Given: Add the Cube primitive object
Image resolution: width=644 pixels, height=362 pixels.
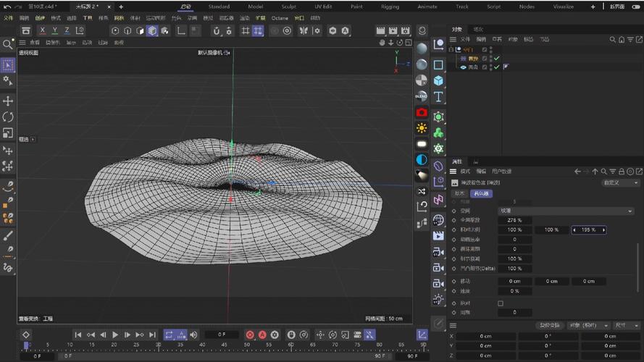Looking at the screenshot, I should (438, 80).
